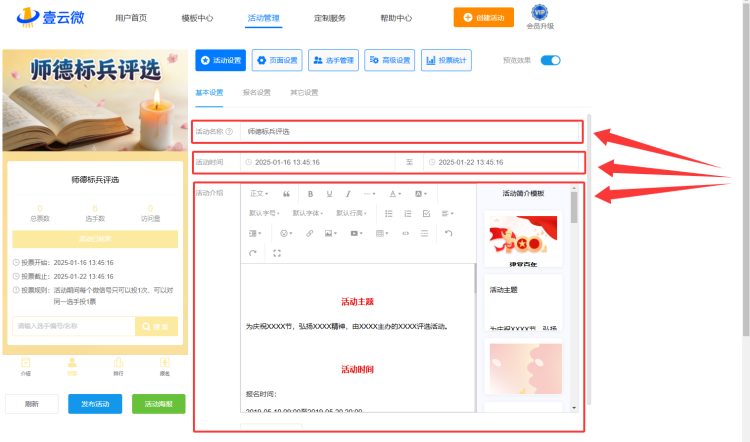
Task: Select the 活动主题 text template thumbnail
Action: (x=523, y=303)
